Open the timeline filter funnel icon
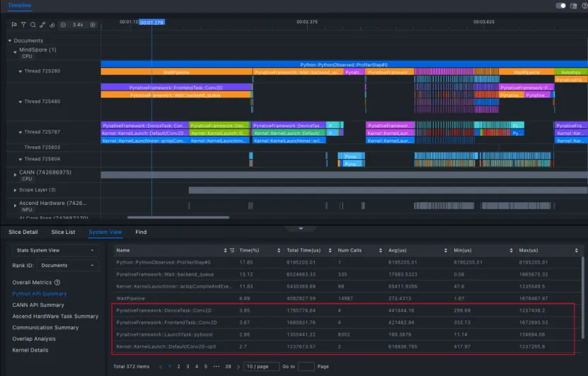This screenshot has width=588, height=376. click(23, 25)
